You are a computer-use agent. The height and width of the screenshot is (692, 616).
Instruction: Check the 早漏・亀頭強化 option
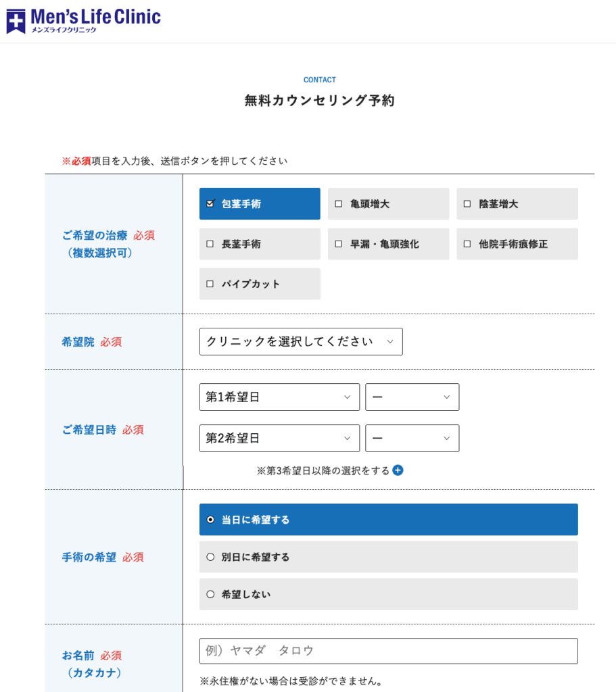pos(388,244)
